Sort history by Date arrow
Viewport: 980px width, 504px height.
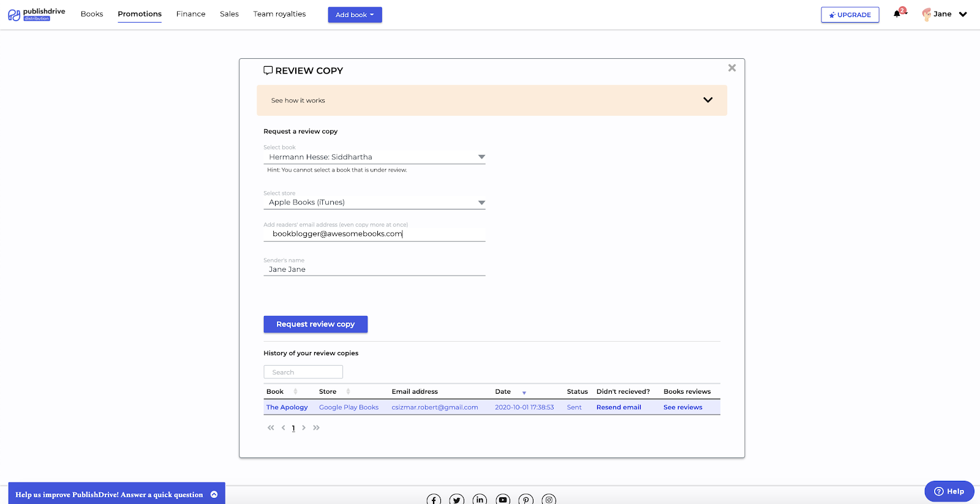[524, 393]
